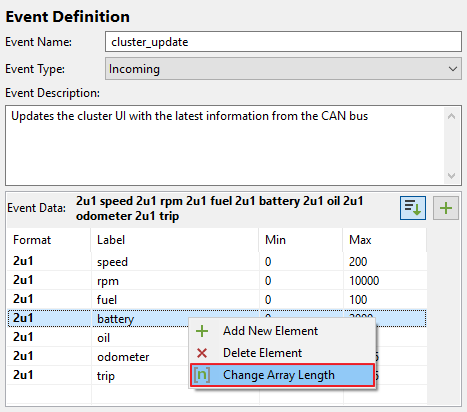This screenshot has width=467, height=412.
Task: Click the 2u1 format cell of oil row
Action: (49, 337)
